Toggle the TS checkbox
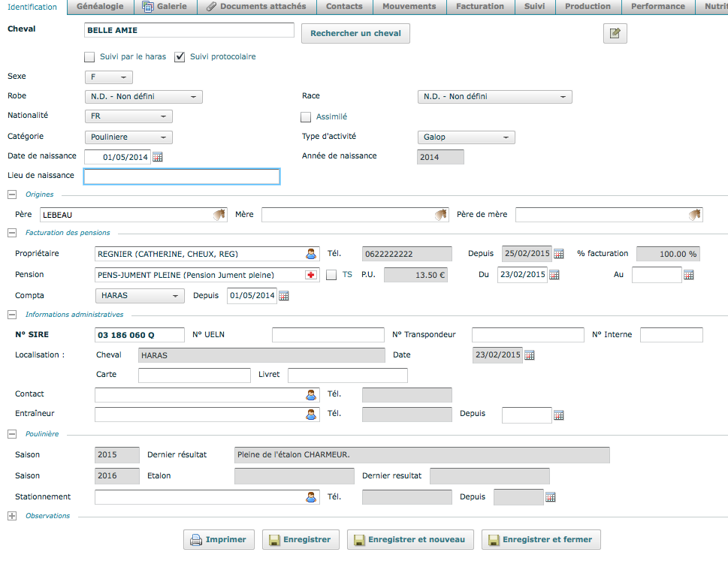The width and height of the screenshot is (728, 567). point(331,275)
